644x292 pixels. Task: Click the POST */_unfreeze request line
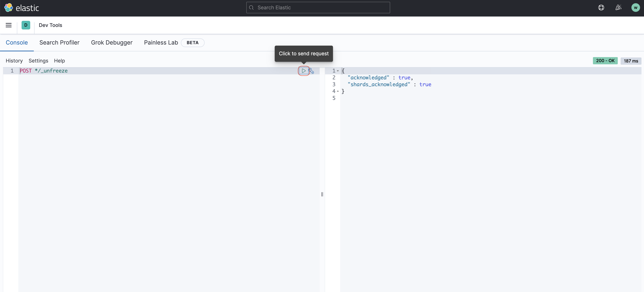44,71
